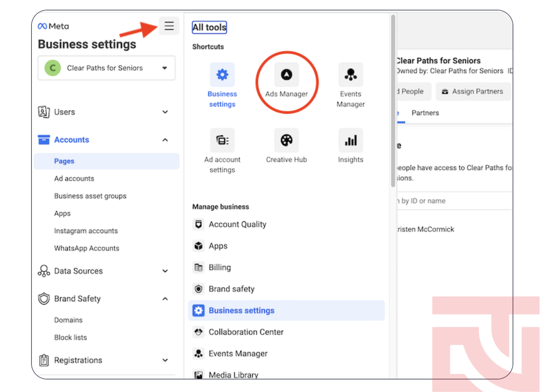Image resolution: width=540 pixels, height=392 pixels.
Task: Click the Registrations label in sidebar
Action: click(78, 360)
